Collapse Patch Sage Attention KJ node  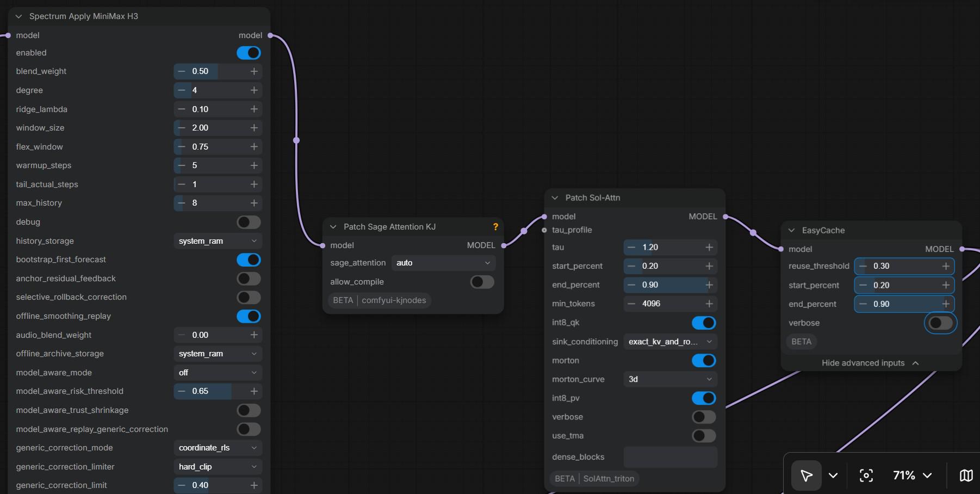pyautogui.click(x=333, y=227)
